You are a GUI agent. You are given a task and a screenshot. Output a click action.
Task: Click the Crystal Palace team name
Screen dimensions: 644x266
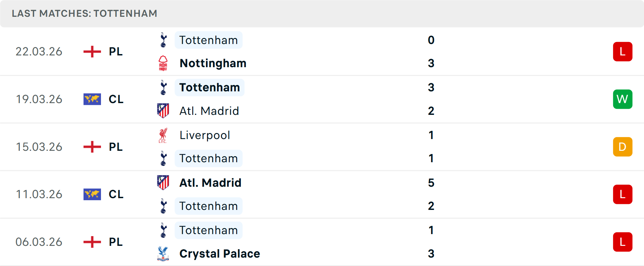220,254
